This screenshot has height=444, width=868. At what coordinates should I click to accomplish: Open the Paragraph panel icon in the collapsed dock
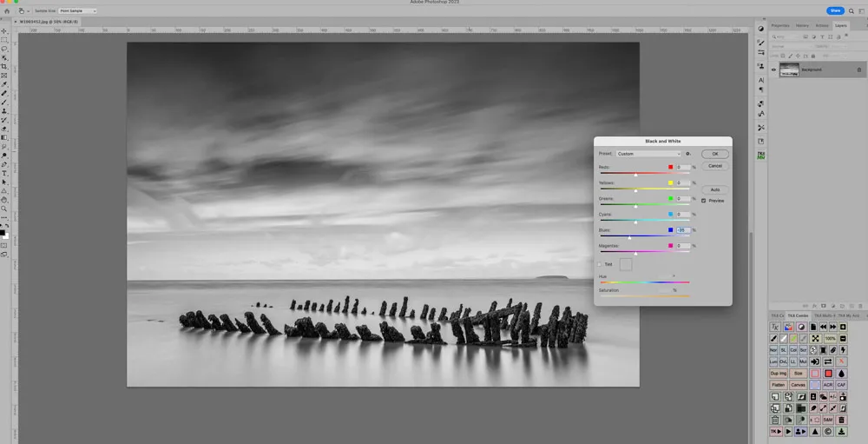(761, 89)
